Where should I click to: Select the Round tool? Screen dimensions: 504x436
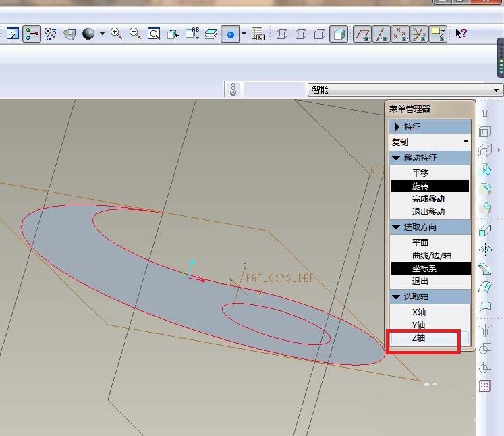tap(485, 189)
